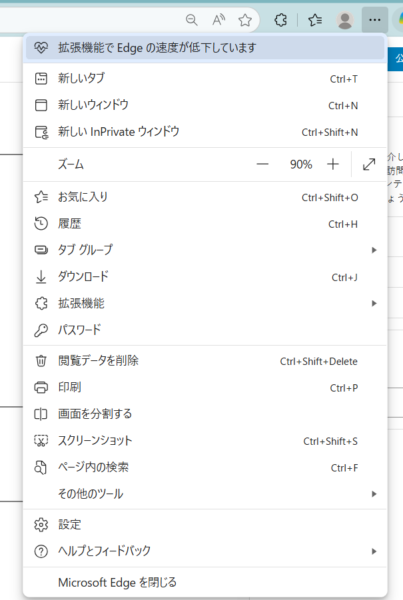Click the tab group icon
The height and width of the screenshot is (600, 403).
[41, 250]
